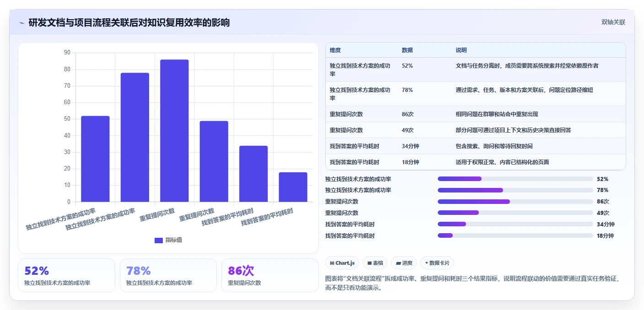The image size is (644, 310).
Task: Open the 78% summary card
Action: (168, 275)
